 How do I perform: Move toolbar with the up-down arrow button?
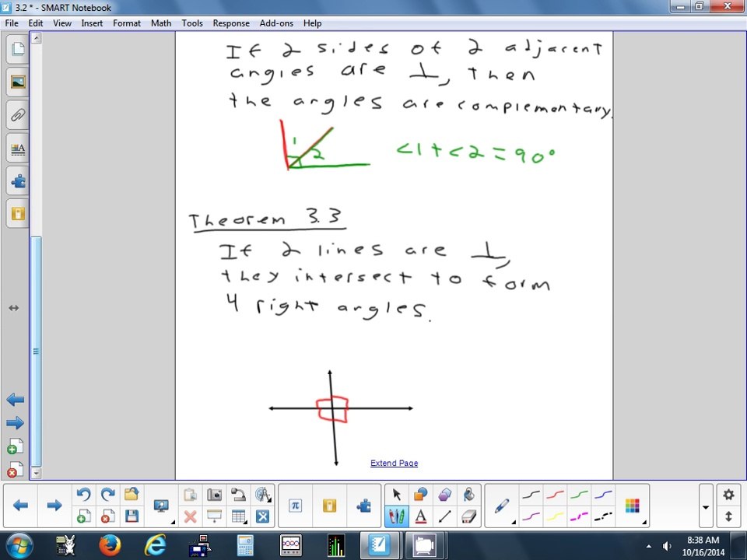[x=728, y=516]
